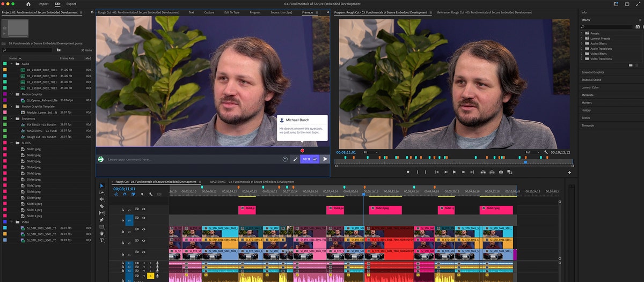Click Effects panel search field

[x=608, y=26]
